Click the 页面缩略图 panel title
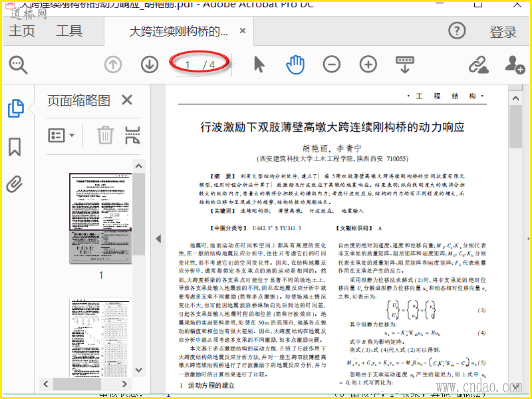 [78, 100]
